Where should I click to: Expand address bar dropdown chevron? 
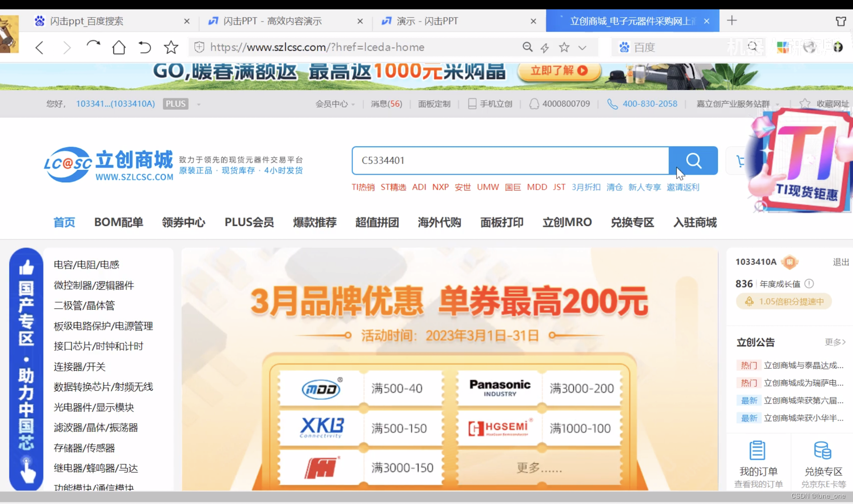(582, 48)
